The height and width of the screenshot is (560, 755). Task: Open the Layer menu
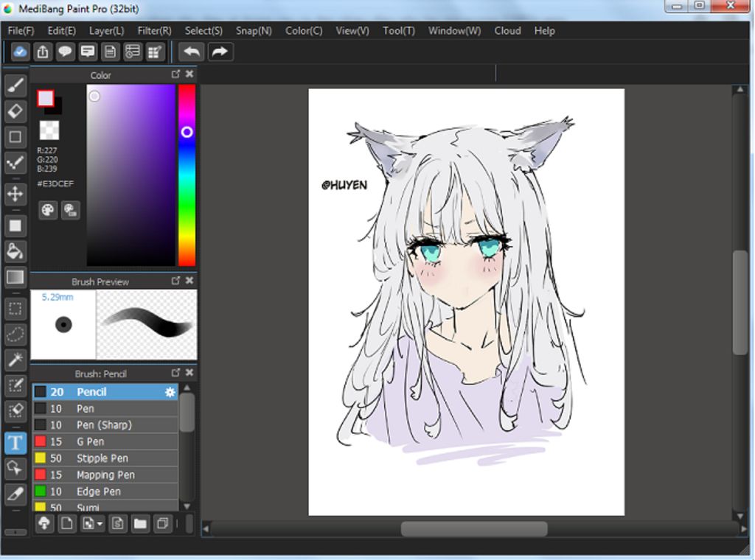point(106,31)
